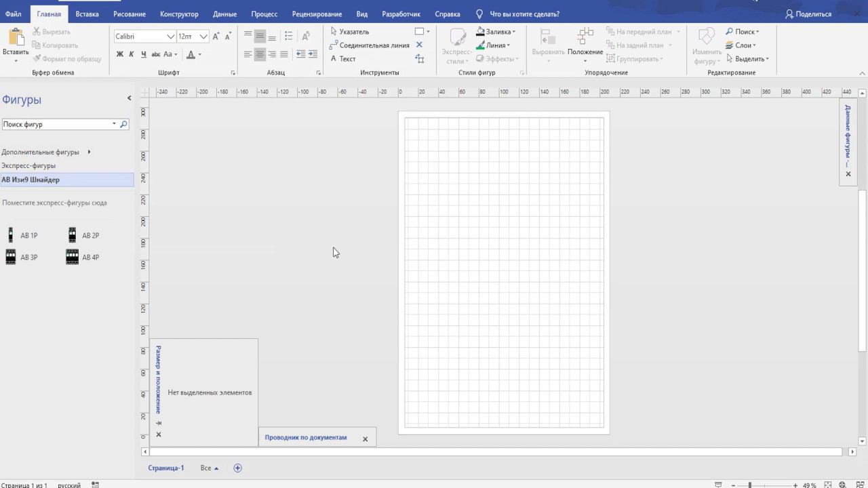Switch to the Developer (Разработчик) tab
This screenshot has width=868, height=488.
[x=401, y=14]
